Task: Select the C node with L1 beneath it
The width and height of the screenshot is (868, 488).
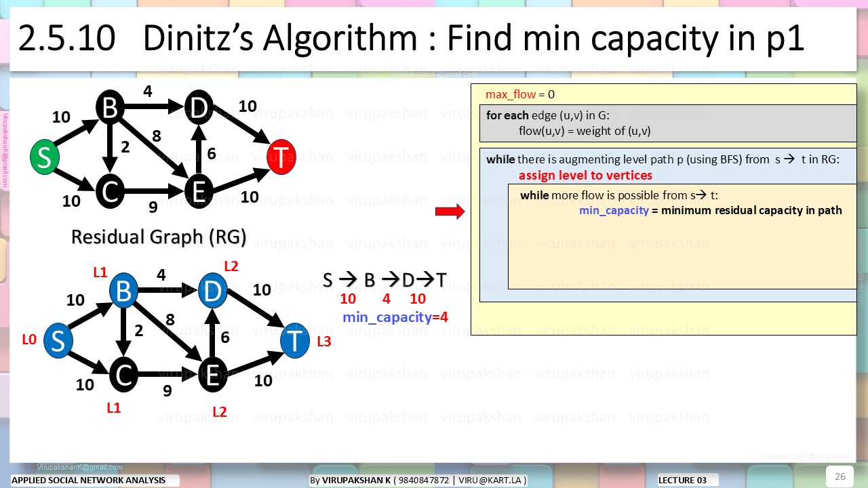Action: pos(123,375)
